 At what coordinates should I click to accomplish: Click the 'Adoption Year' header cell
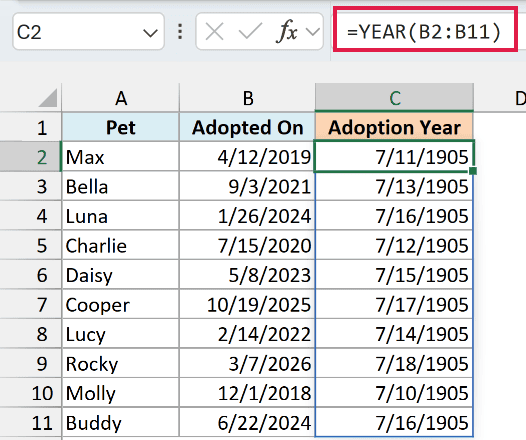coord(394,127)
